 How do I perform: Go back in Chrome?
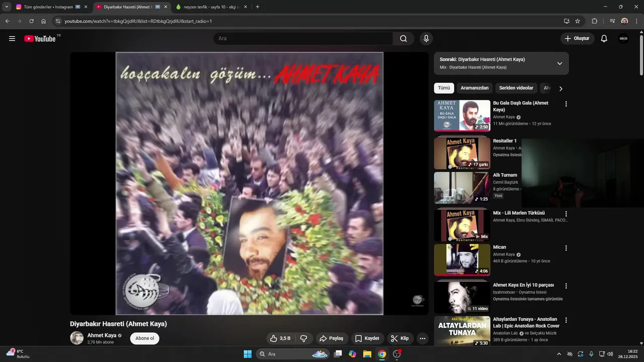click(7, 21)
